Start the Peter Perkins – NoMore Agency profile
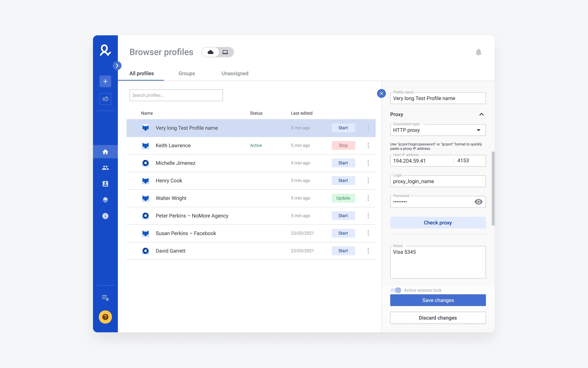 [343, 216]
